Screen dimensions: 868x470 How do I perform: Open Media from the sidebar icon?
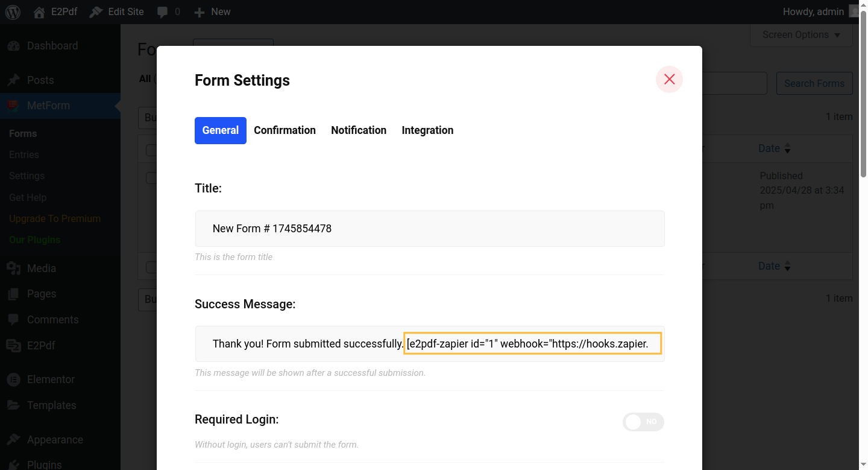pyautogui.click(x=13, y=268)
